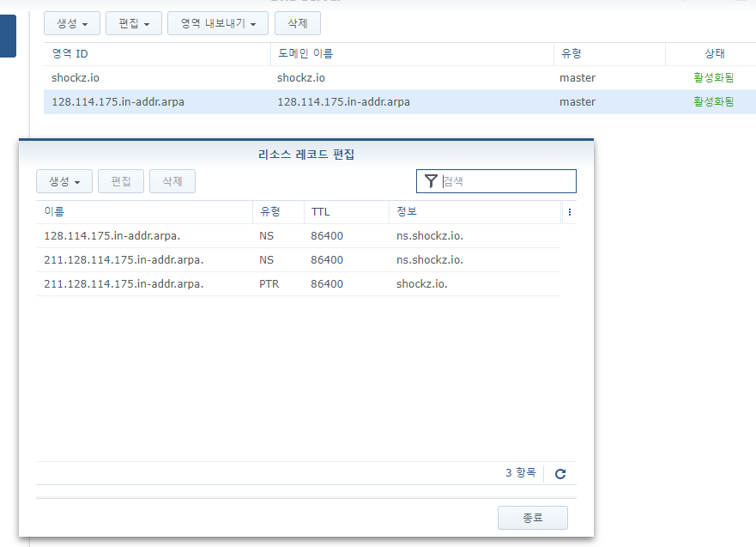Expand the 편집 dropdown in the zone toolbar
Viewport: 756px width, 547px height.
pyautogui.click(x=134, y=23)
